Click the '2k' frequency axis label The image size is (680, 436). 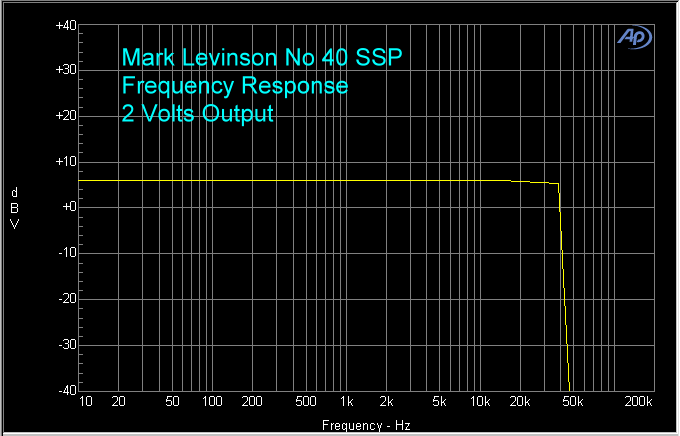(x=386, y=402)
